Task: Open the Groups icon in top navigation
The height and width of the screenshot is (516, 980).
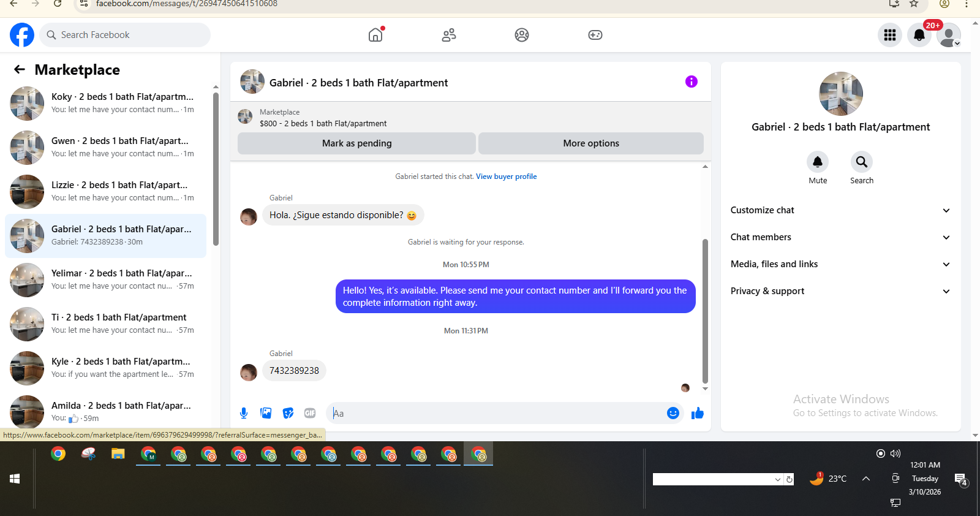Action: [522, 35]
